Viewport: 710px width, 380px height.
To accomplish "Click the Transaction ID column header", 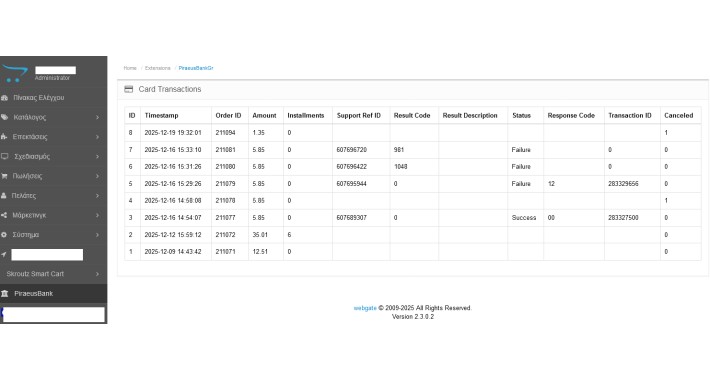I will pos(630,115).
